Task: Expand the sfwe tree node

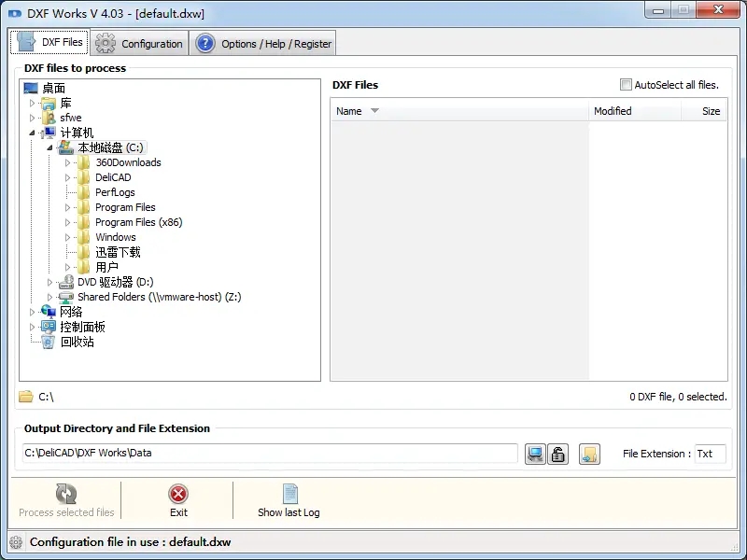Action: [32, 118]
